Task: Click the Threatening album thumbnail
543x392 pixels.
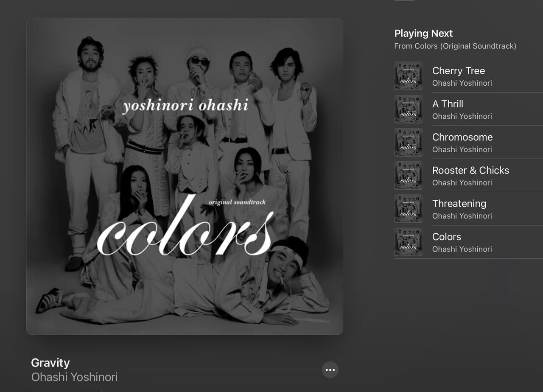Action: (408, 209)
